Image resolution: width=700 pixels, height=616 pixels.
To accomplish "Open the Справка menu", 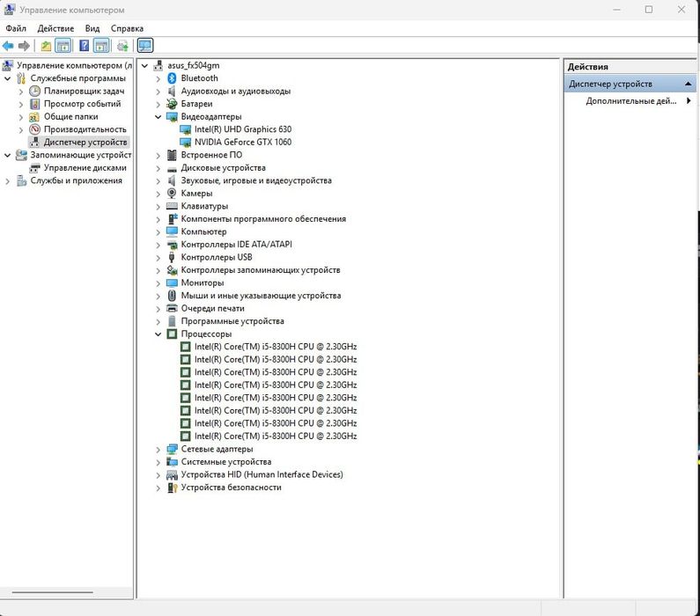I will click(x=127, y=28).
